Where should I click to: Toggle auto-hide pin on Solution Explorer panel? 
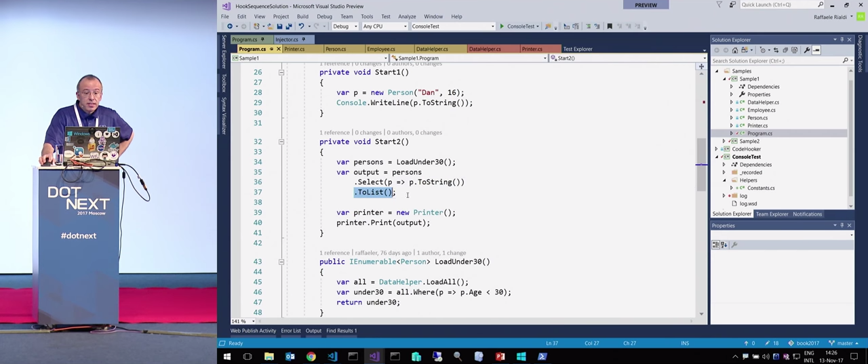click(x=842, y=40)
